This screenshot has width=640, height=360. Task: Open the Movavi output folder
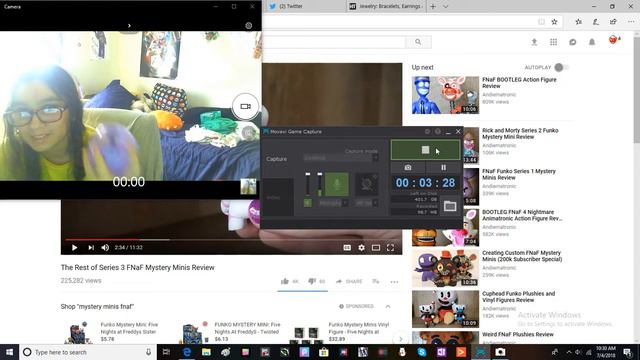coord(450,206)
